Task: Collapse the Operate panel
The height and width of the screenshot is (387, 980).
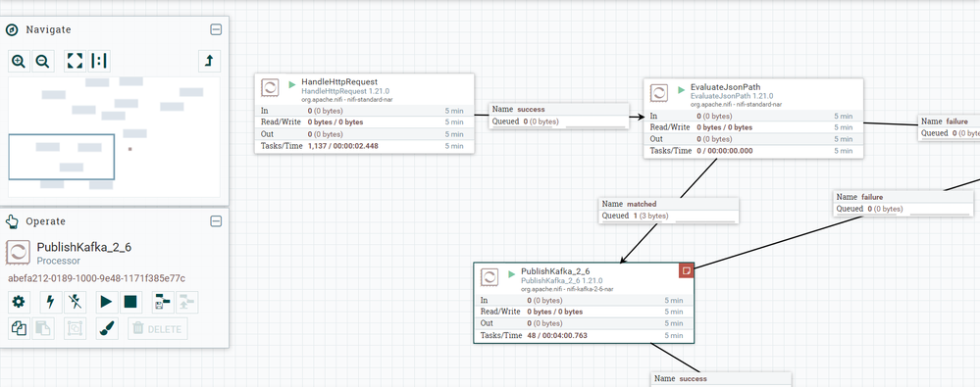Action: coord(216,221)
